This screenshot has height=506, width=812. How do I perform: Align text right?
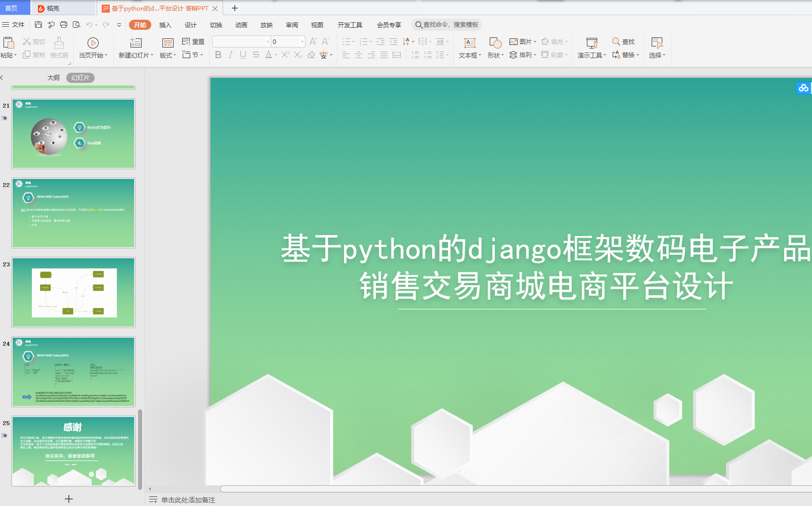point(371,55)
